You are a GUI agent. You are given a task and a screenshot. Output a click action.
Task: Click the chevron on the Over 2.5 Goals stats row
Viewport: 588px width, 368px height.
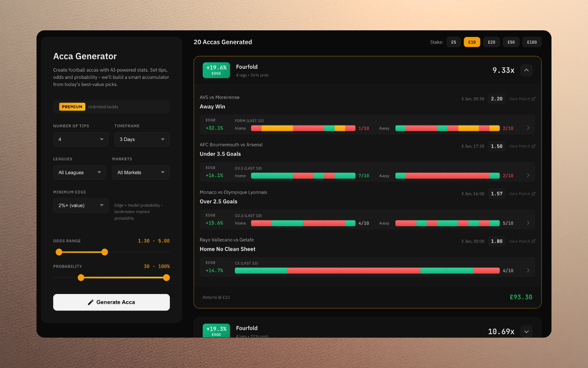(528, 223)
